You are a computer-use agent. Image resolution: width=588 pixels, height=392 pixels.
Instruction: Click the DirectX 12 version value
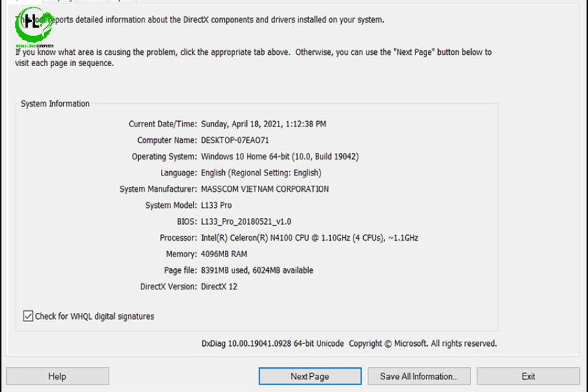[x=219, y=287]
